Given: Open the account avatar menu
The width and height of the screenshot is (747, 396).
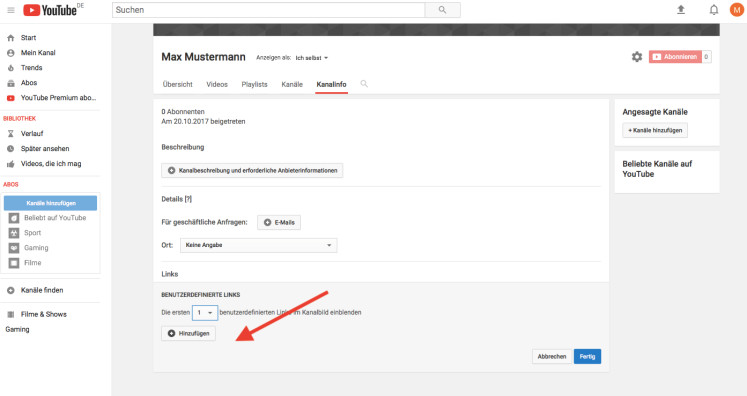Looking at the screenshot, I should pyautogui.click(x=737, y=10).
